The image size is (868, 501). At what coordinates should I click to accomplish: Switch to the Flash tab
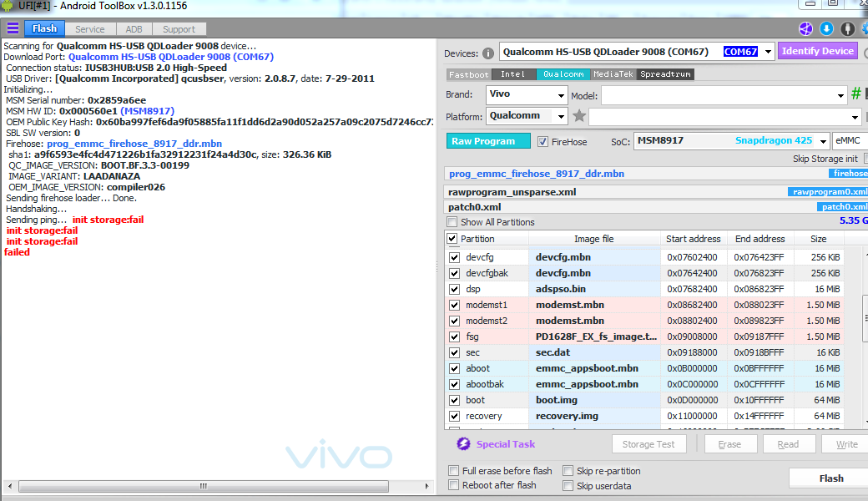44,28
